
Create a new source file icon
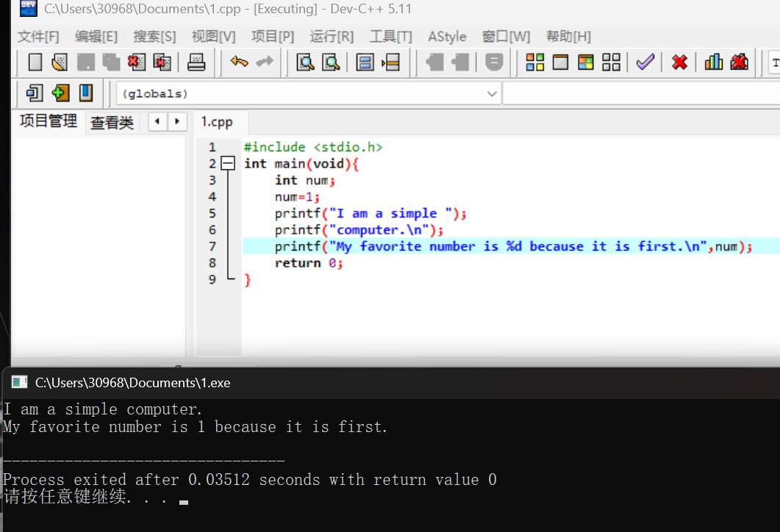[35, 62]
